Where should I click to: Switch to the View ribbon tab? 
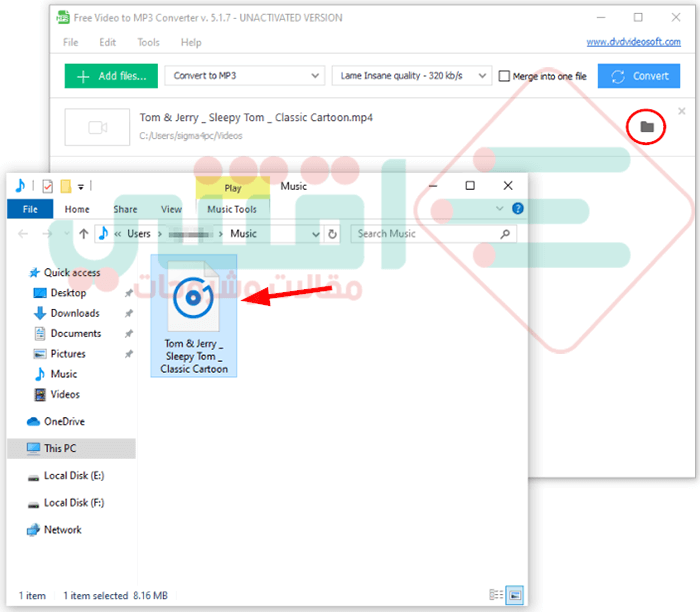pyautogui.click(x=171, y=209)
